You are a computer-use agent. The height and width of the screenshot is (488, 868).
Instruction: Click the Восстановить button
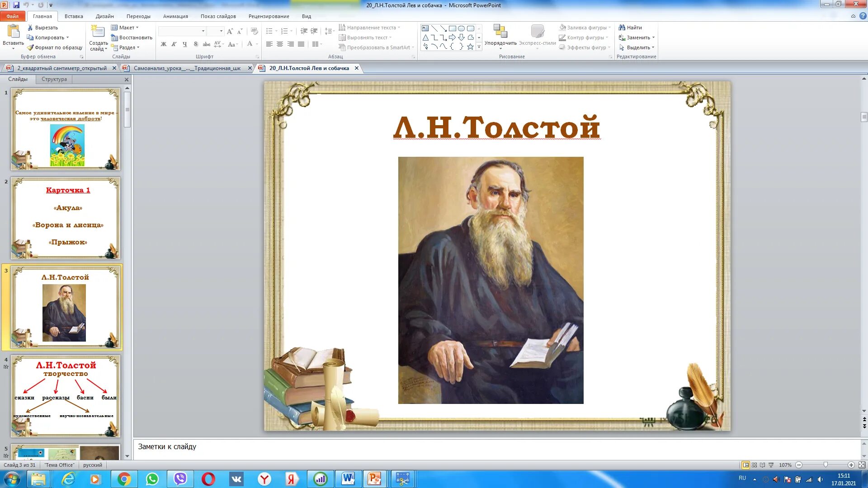click(132, 38)
